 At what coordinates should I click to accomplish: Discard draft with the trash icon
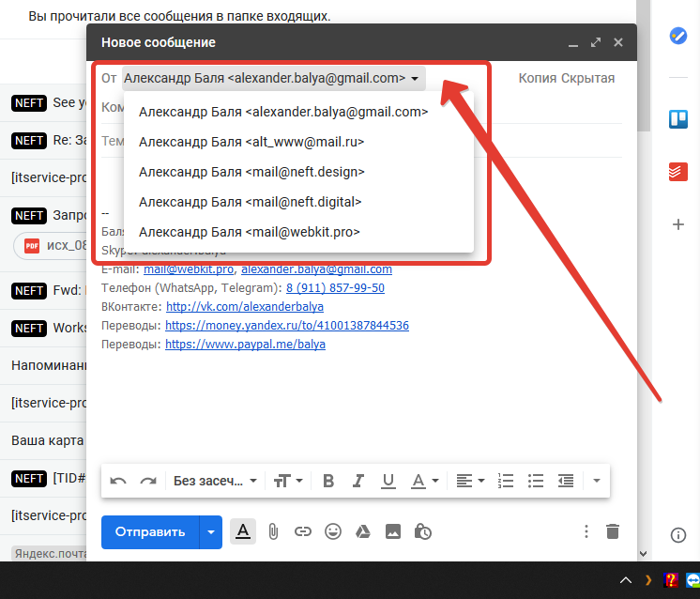coord(613,531)
